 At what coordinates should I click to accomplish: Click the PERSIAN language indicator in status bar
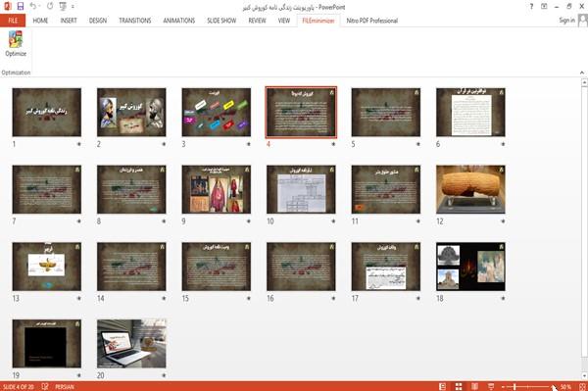pyautogui.click(x=65, y=386)
